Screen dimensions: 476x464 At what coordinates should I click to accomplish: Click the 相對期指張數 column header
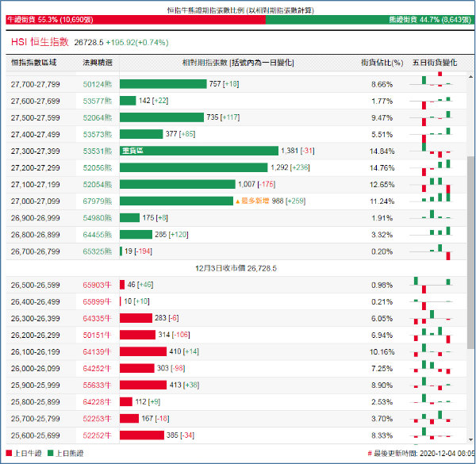point(238,63)
